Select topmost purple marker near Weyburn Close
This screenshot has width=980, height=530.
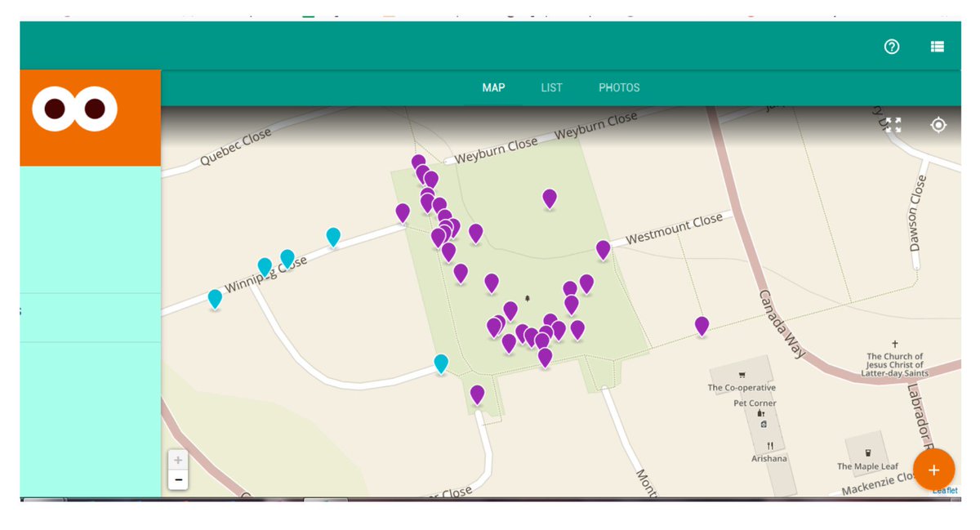[418, 163]
